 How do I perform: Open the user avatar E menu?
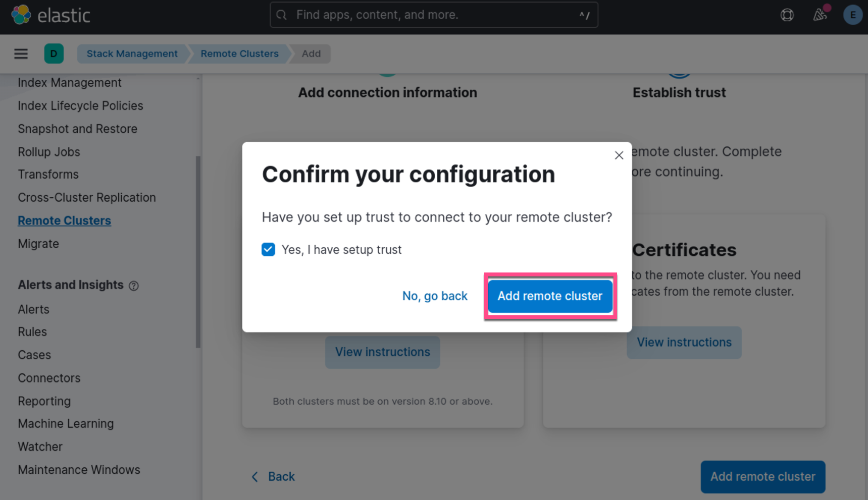click(x=852, y=15)
